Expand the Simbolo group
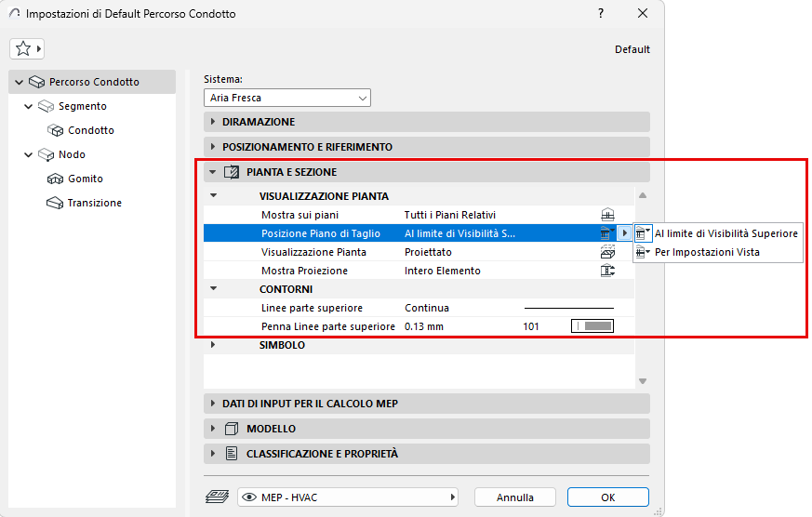 point(213,345)
